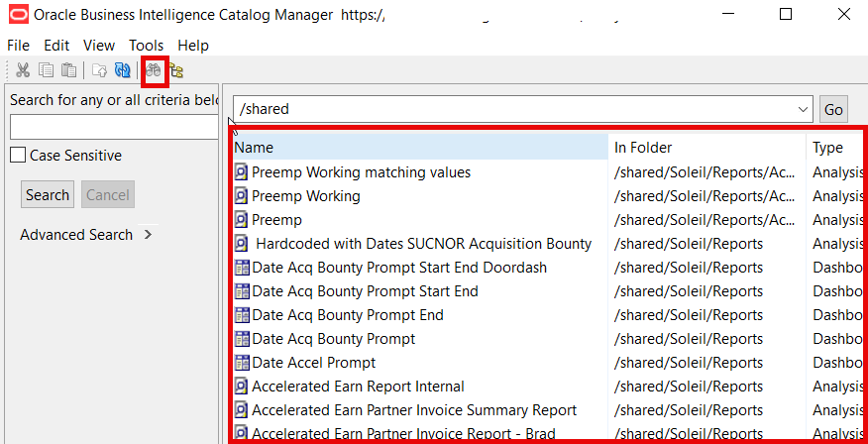This screenshot has width=868, height=444.
Task: Click the folder path of Preemp Working matching values
Action: (x=705, y=172)
